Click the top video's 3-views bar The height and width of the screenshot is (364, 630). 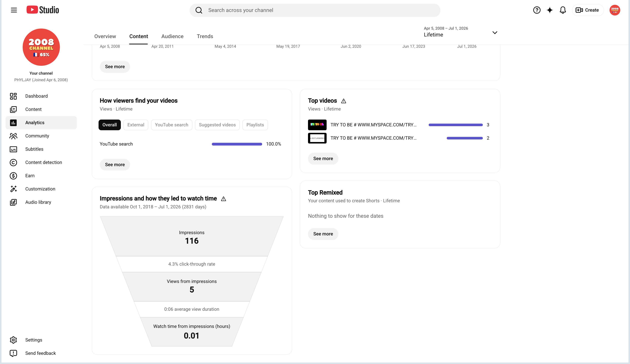click(x=456, y=125)
